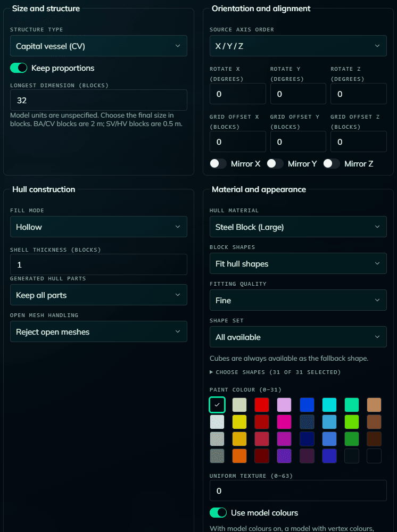Select the beige paint colour swatch
397x532 pixels.
click(239, 405)
